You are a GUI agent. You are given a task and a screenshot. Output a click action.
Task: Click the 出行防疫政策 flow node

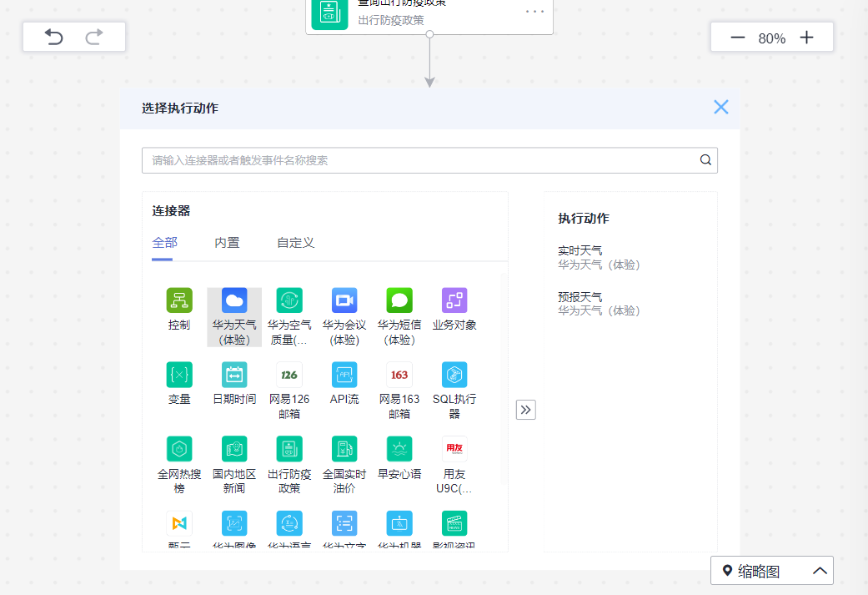tap(429, 16)
